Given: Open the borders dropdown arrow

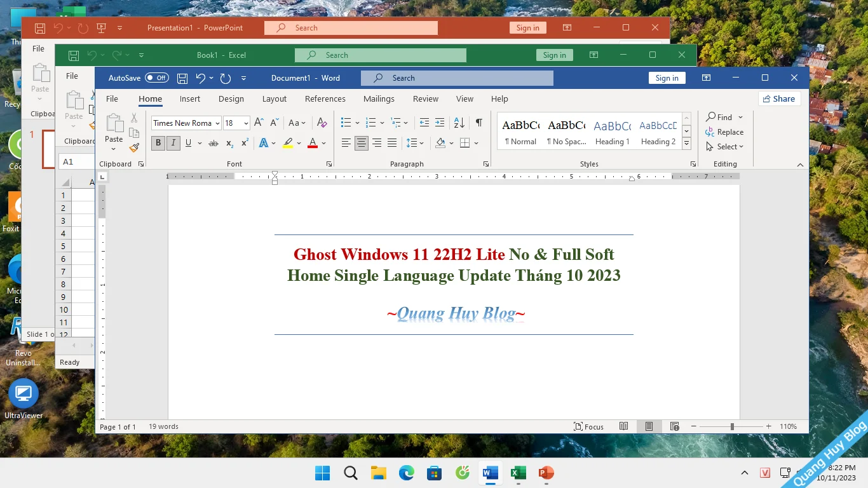Looking at the screenshot, I should (477, 143).
